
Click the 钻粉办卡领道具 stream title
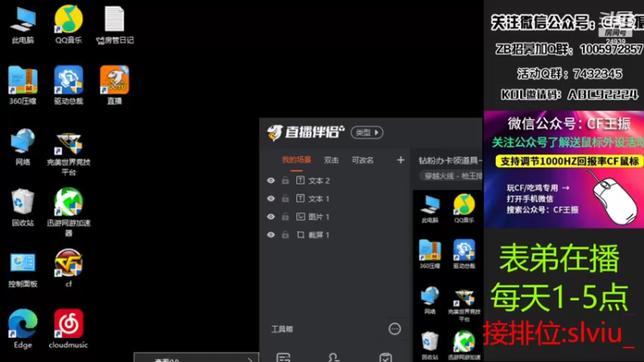tap(450, 160)
